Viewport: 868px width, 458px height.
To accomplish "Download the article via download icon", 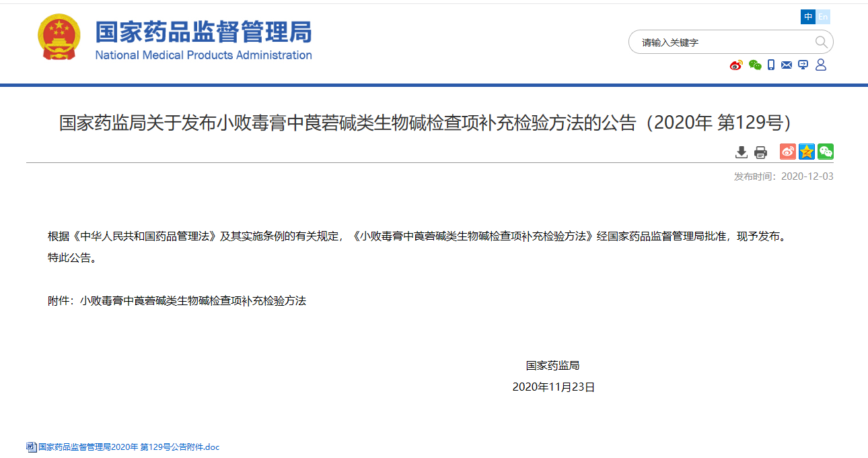I will [742, 152].
